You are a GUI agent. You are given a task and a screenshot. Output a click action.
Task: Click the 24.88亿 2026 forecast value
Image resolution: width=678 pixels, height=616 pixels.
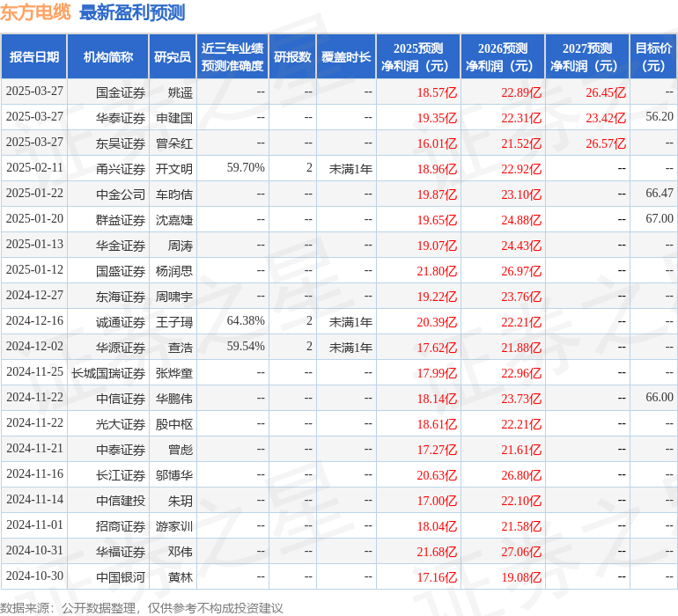click(x=521, y=220)
